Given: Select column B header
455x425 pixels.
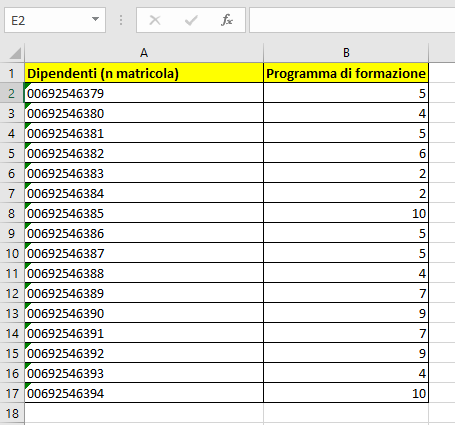Looking at the screenshot, I should (x=346, y=53).
